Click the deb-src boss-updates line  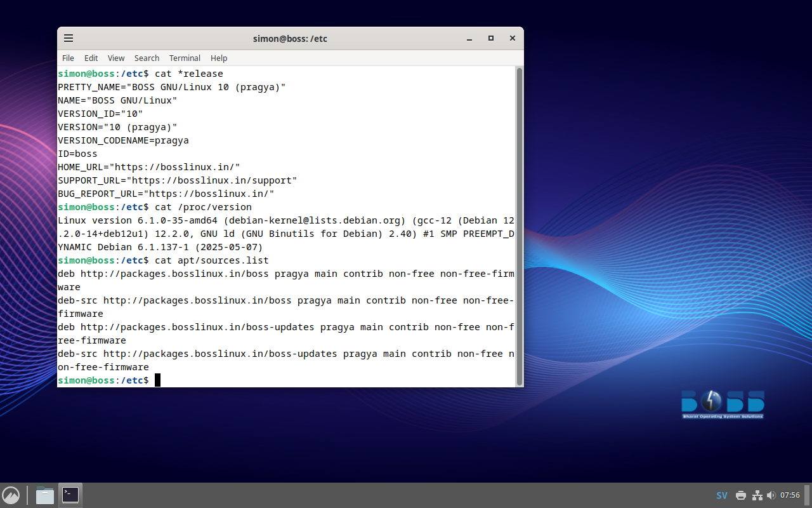(286, 360)
